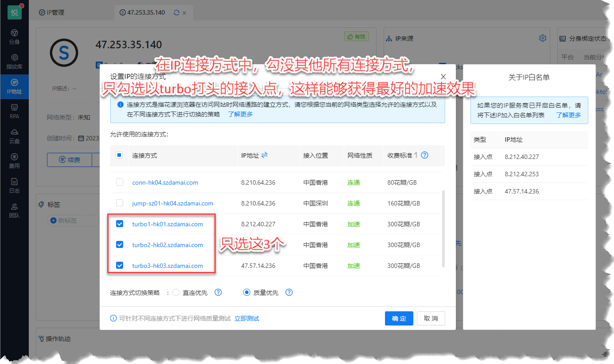Click the green 悦 app logo

tap(14, 12)
